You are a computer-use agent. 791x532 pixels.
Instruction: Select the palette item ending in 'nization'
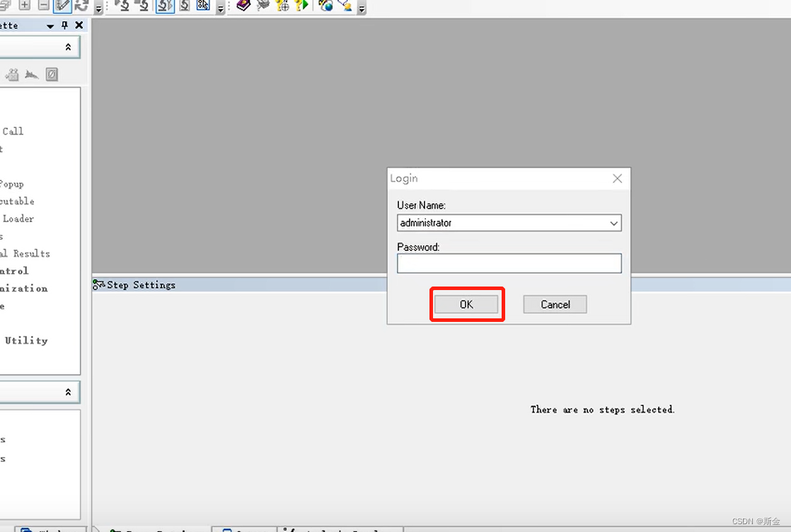[24, 288]
